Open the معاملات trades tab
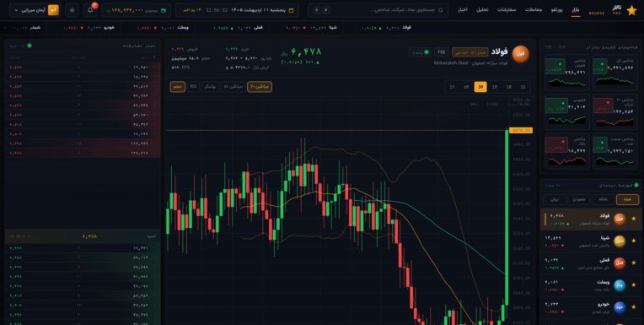The image size is (644, 325). point(534,10)
